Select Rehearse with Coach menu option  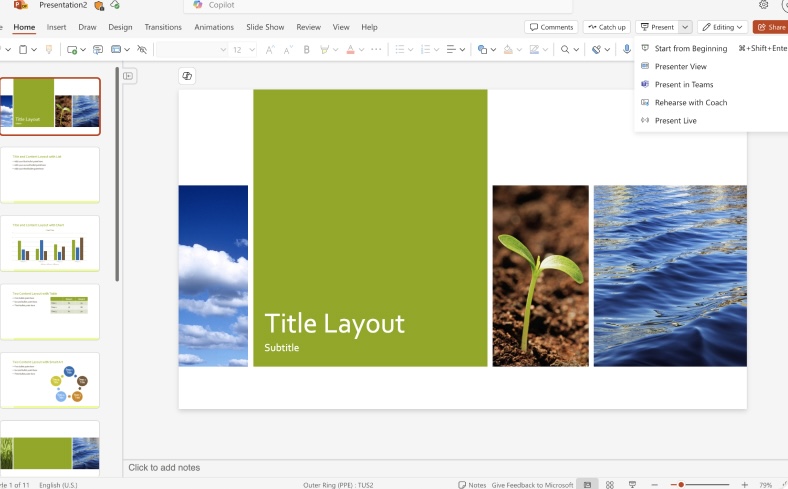[690, 102]
